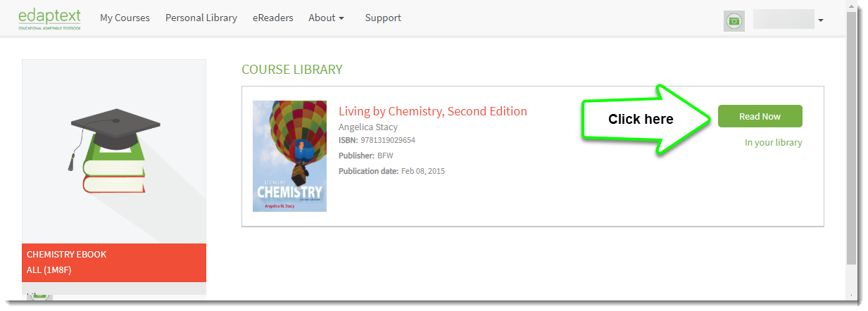Click the vertical scrollbar thumb
Image resolution: width=868 pixels, height=311 pixels.
(x=851, y=141)
